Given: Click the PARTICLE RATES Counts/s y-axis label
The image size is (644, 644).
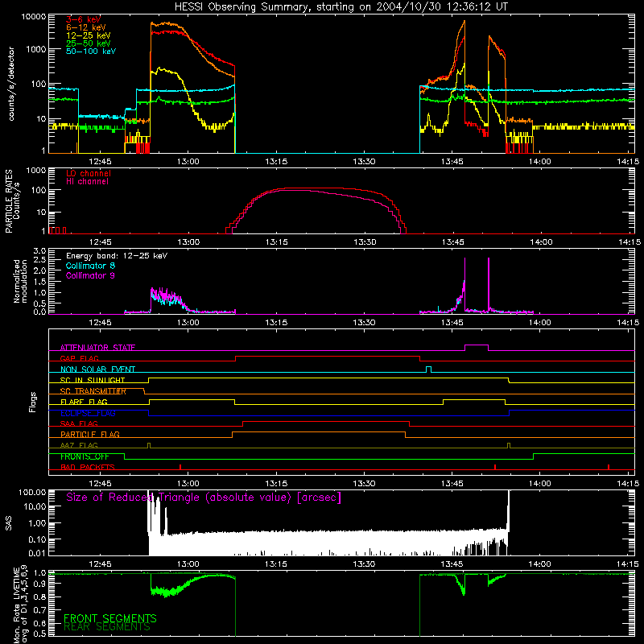Looking at the screenshot, I should (x=13, y=201).
